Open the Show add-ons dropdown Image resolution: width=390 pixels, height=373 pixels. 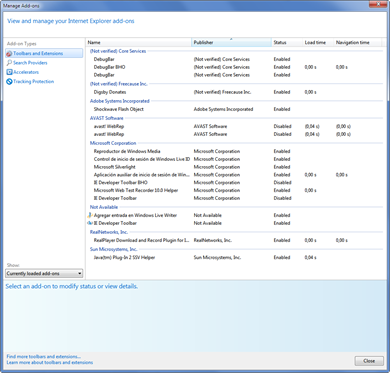(44, 274)
